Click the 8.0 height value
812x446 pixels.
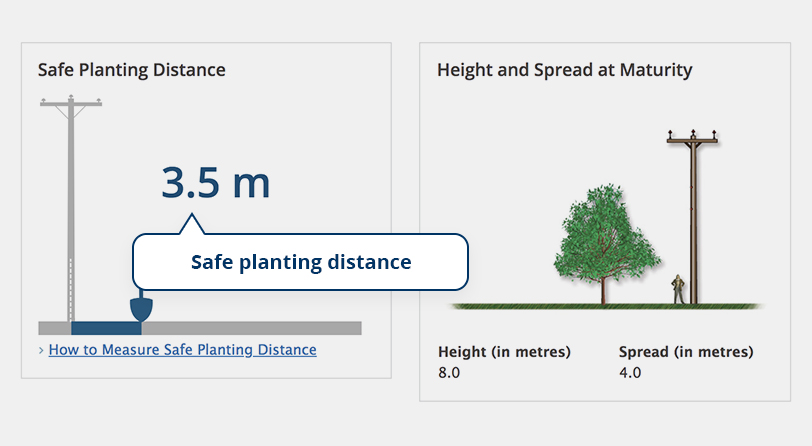pos(449,372)
